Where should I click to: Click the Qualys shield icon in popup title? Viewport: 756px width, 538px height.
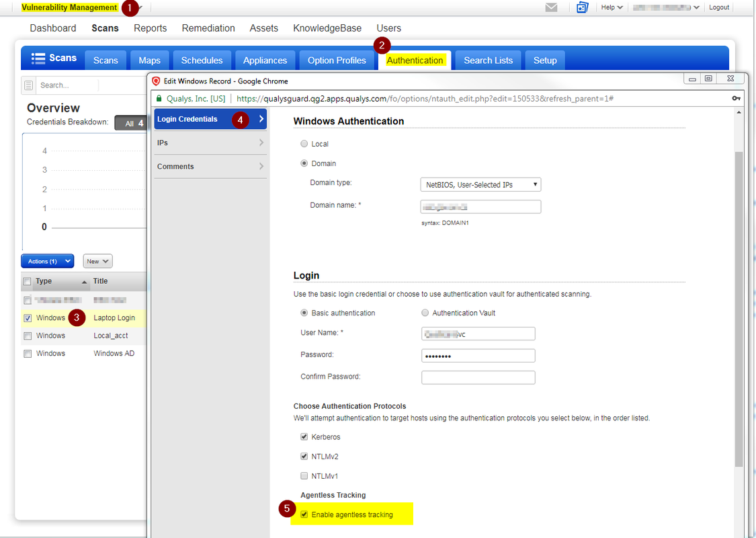pos(156,81)
